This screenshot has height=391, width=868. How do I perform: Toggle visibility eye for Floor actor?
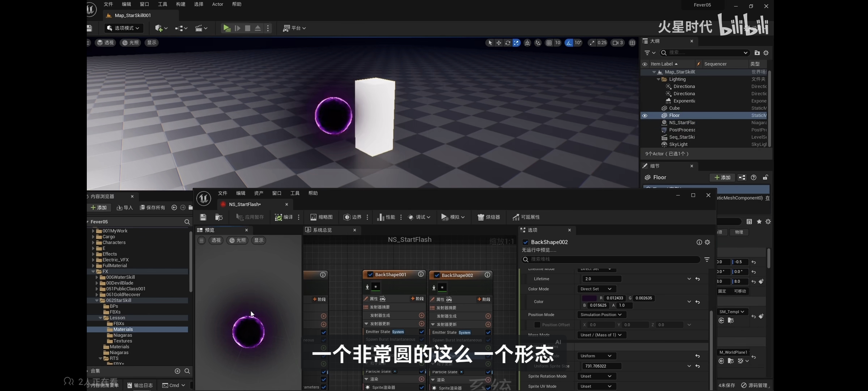(x=645, y=115)
